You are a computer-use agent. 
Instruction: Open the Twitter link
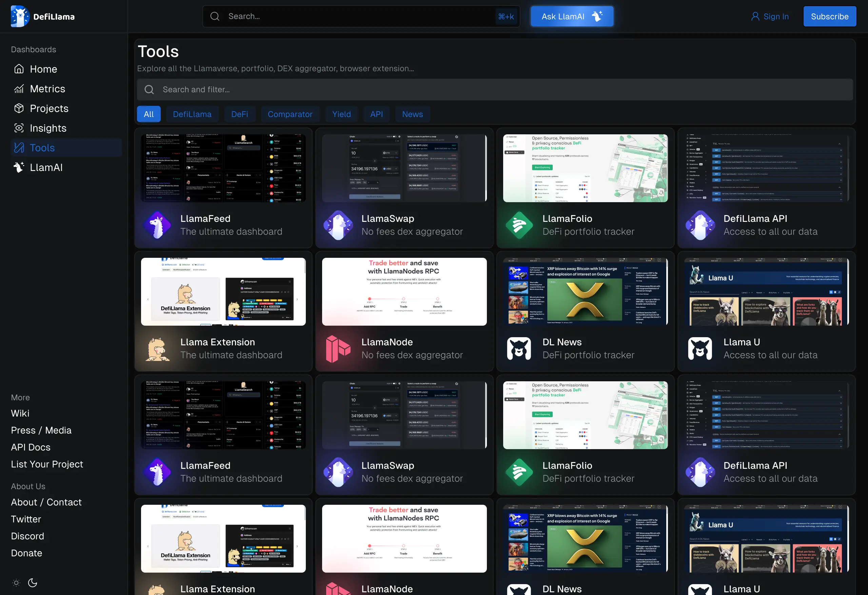point(26,519)
